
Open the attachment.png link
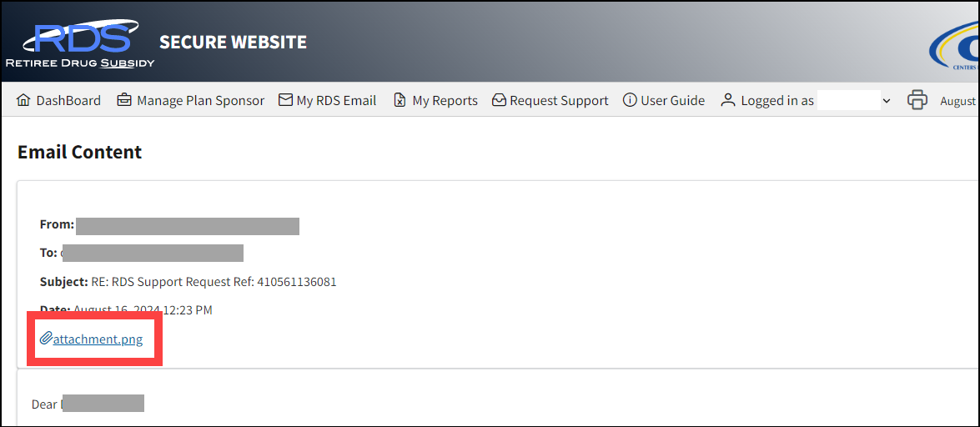[x=98, y=339]
